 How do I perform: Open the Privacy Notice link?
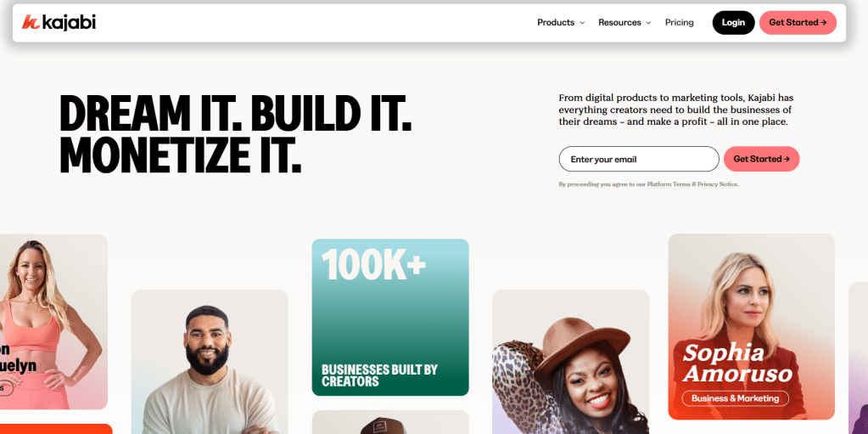[x=718, y=184]
